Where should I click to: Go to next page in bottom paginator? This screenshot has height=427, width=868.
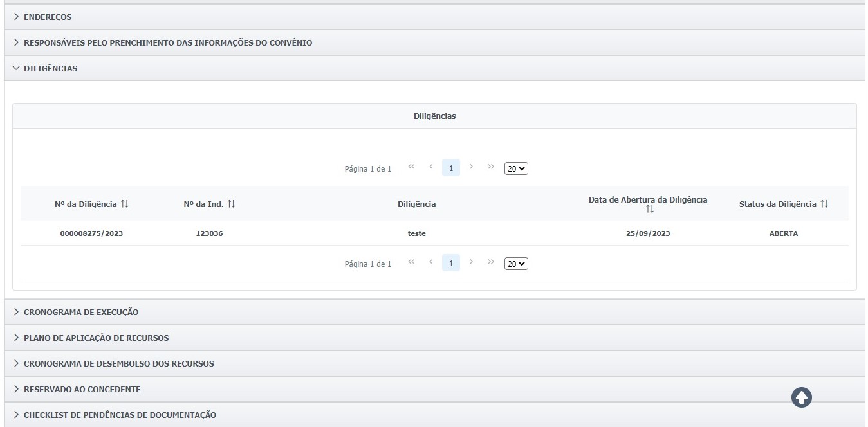472,263
